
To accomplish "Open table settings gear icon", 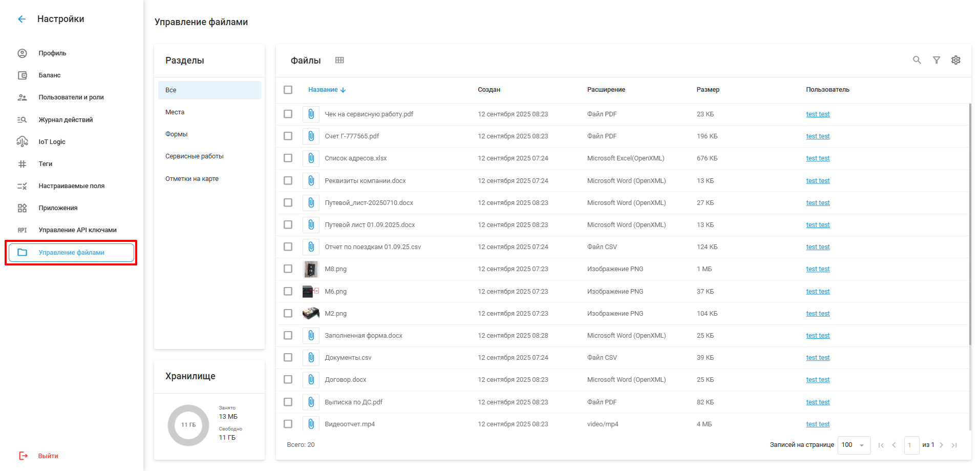I will point(955,60).
